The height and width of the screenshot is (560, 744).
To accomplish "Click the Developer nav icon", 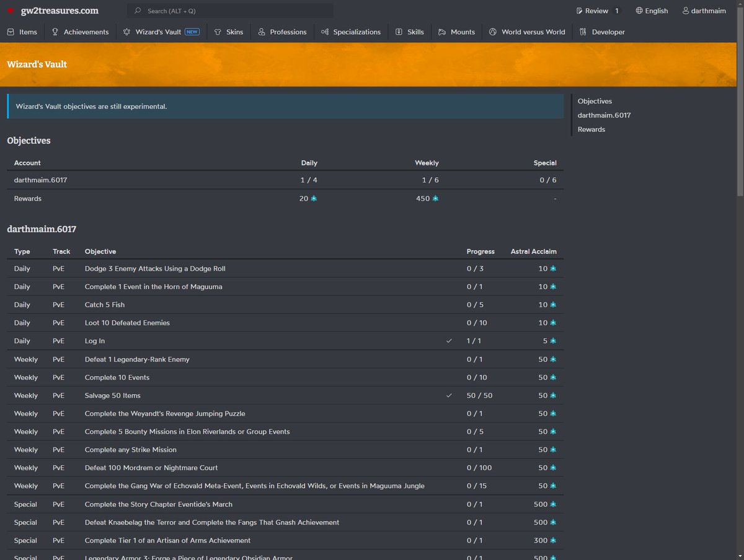I will (x=583, y=32).
